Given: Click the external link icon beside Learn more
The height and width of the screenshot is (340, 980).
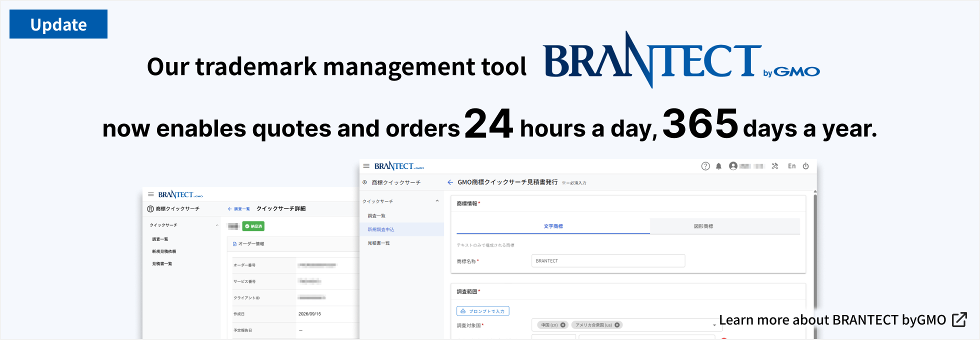Looking at the screenshot, I should [x=959, y=319].
